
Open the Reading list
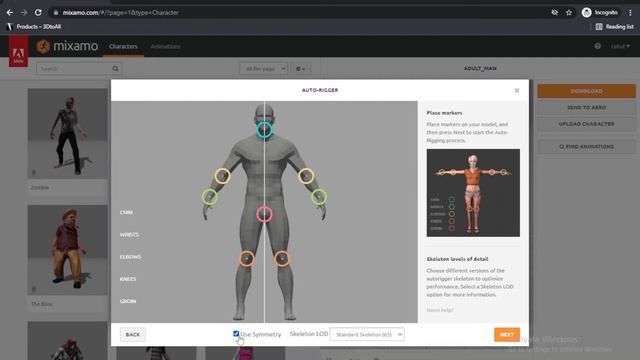614,27
